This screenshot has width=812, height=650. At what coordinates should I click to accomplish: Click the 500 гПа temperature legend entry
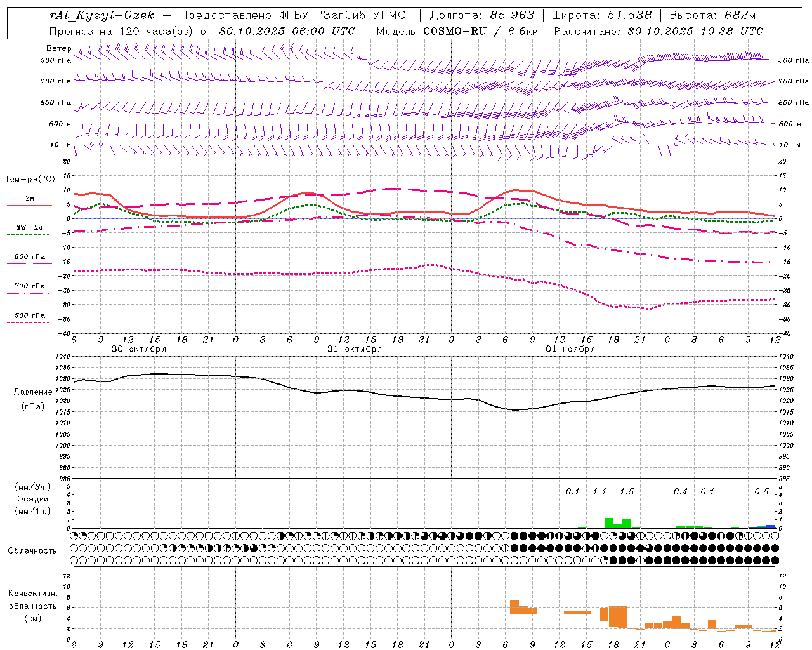[x=30, y=315]
